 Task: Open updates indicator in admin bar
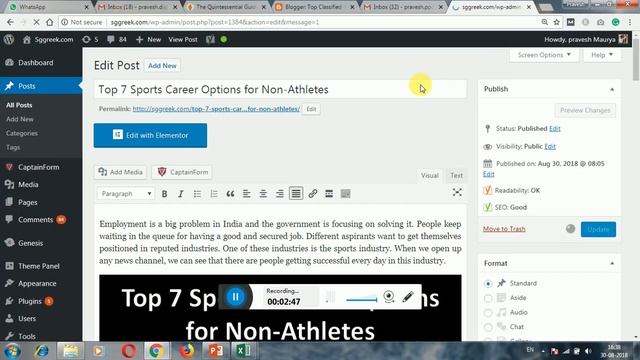[90, 40]
